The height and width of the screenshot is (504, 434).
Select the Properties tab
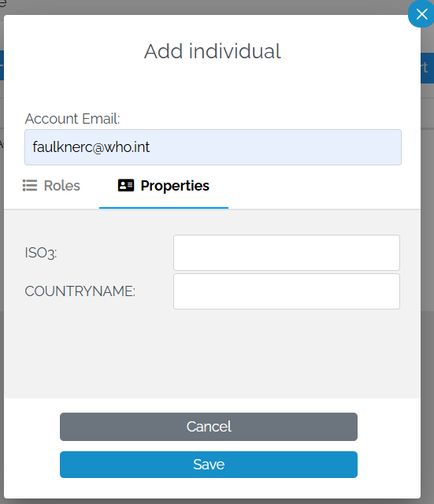164,186
